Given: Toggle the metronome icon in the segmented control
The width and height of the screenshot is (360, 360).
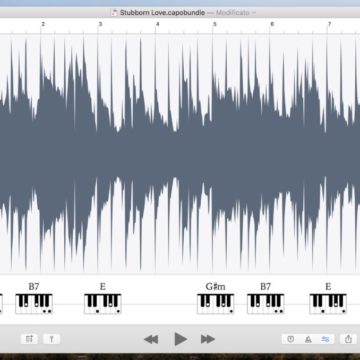Looking at the screenshot, I should coord(308,339).
